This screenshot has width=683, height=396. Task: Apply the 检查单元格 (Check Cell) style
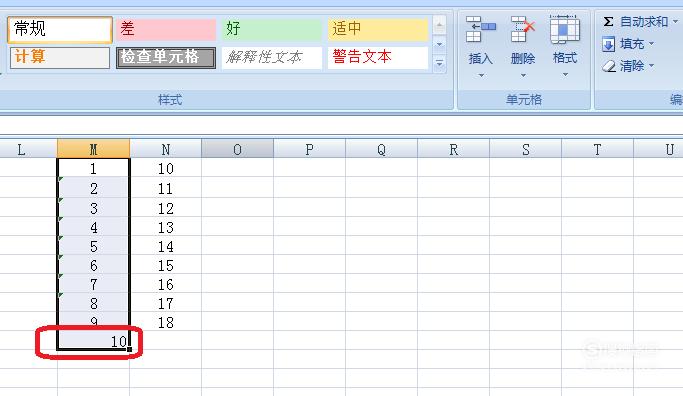tap(166, 58)
